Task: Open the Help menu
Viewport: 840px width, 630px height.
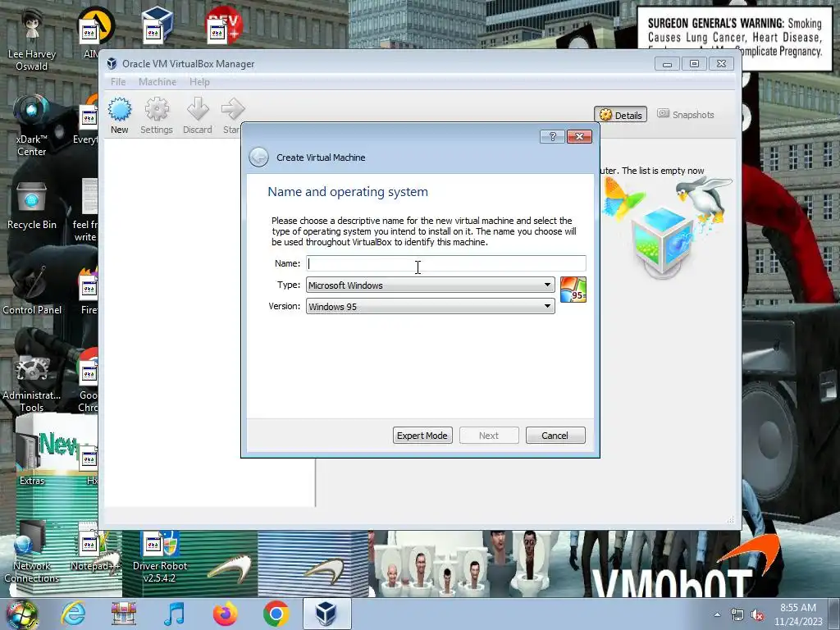Action: [x=199, y=82]
